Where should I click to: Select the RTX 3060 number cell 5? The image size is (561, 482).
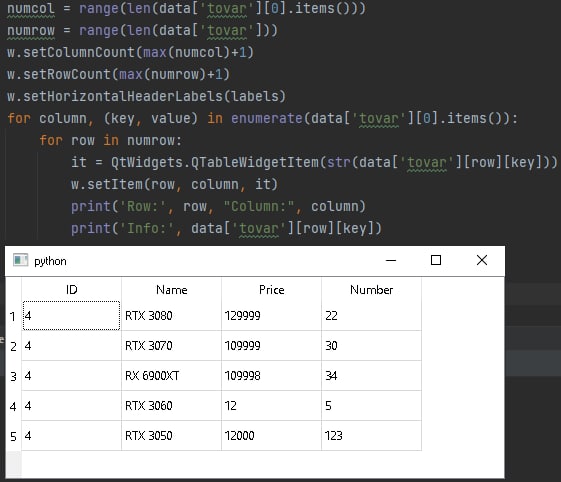point(371,406)
